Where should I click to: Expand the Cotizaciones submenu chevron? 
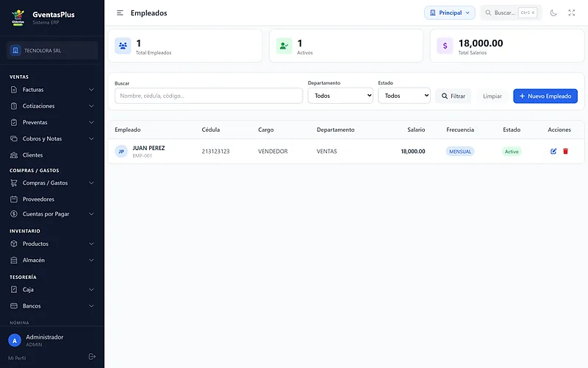[x=91, y=106]
